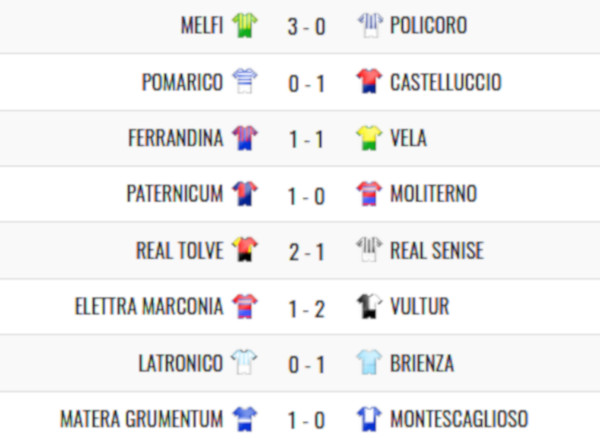The image size is (600, 445).
Task: Click Real Senise's grey striped jersey icon
Action: tap(369, 249)
